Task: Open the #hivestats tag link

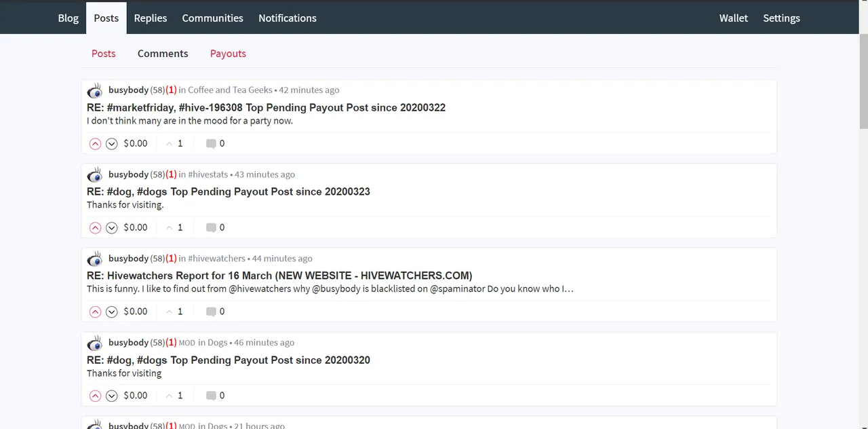Action: [208, 174]
